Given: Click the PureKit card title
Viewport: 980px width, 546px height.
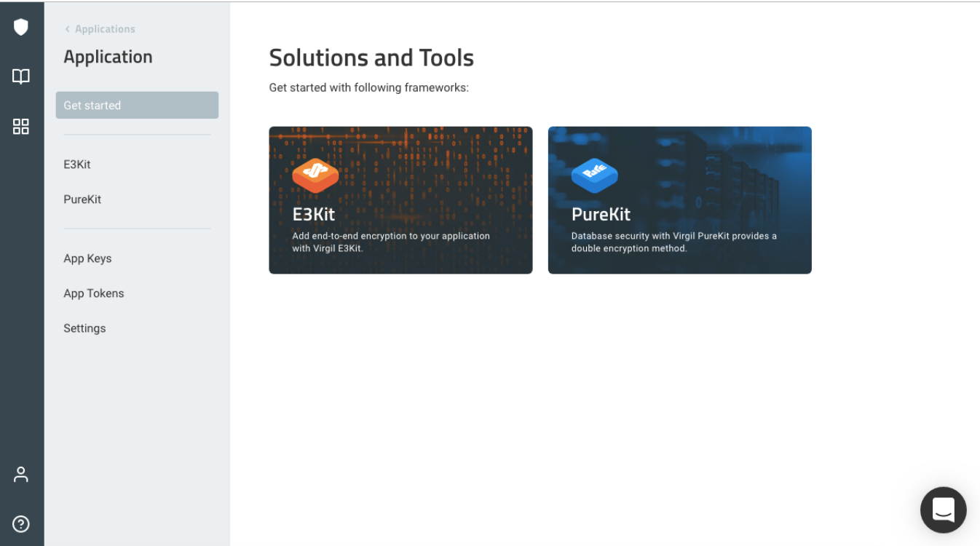Looking at the screenshot, I should pyautogui.click(x=601, y=214).
